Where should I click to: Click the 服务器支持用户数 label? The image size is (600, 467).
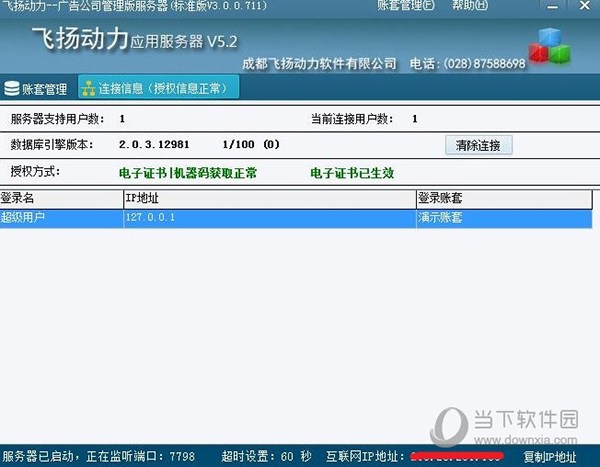(x=57, y=119)
